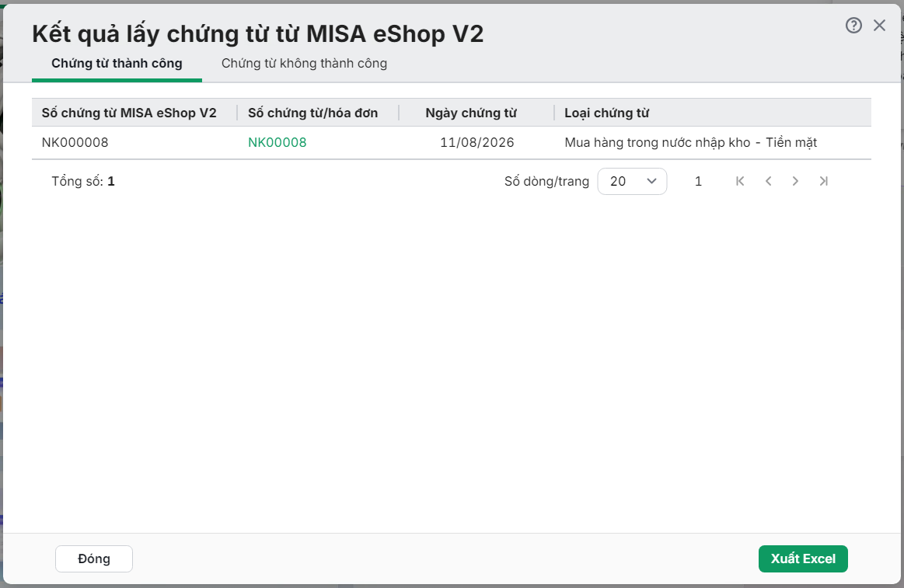
Task: Go to the next page arrow
Action: [x=796, y=182]
